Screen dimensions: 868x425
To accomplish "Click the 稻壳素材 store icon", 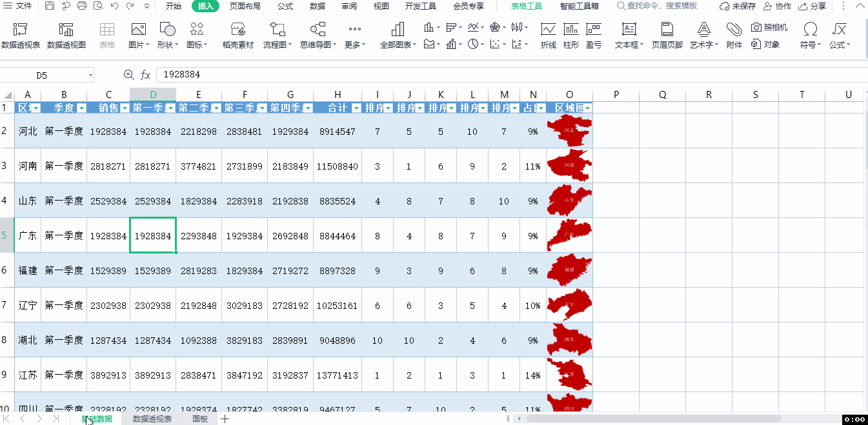I will click(238, 36).
